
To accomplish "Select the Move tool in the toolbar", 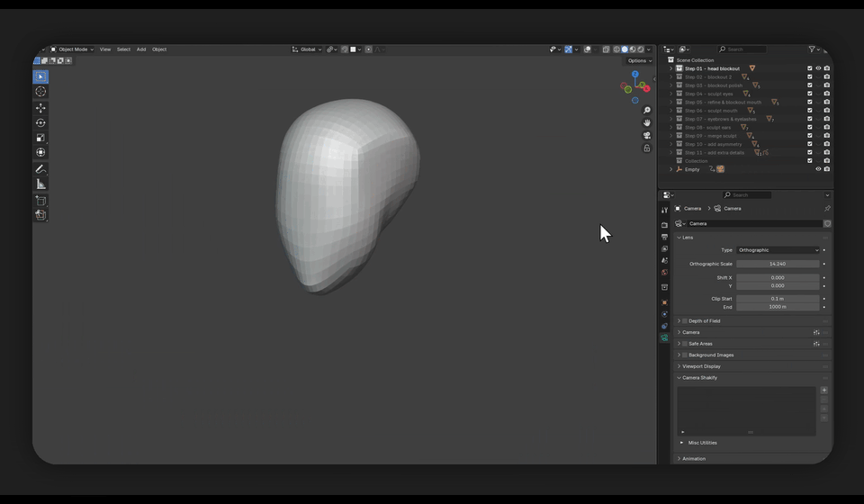I will pos(40,108).
